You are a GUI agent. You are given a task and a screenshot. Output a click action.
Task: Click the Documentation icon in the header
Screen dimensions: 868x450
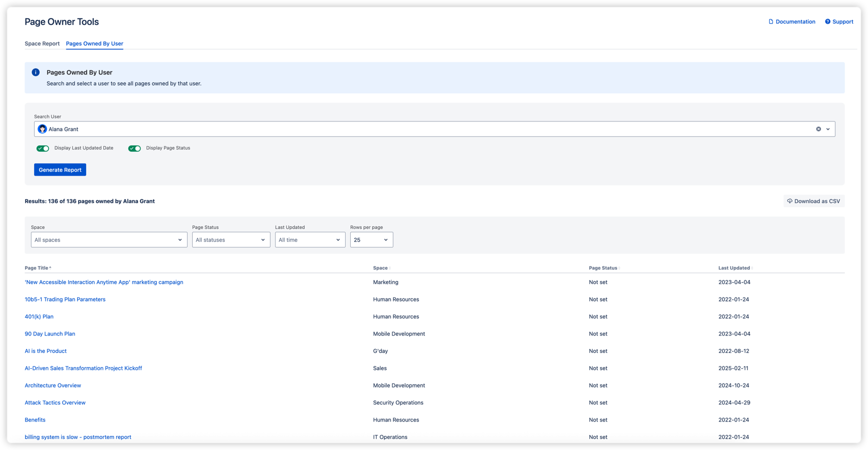[770, 21]
